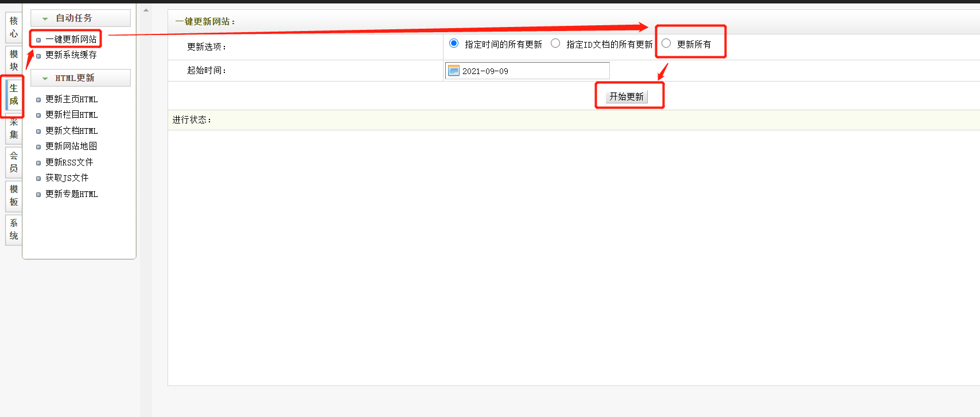Viewport: 980px width, 417px height.
Task: Open the 模块 side tab
Action: pos(14,60)
